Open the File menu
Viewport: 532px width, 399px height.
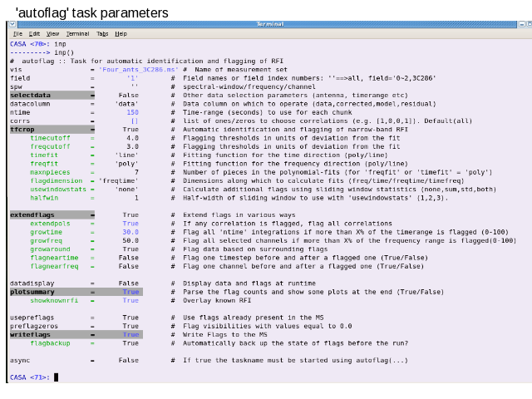coord(17,33)
